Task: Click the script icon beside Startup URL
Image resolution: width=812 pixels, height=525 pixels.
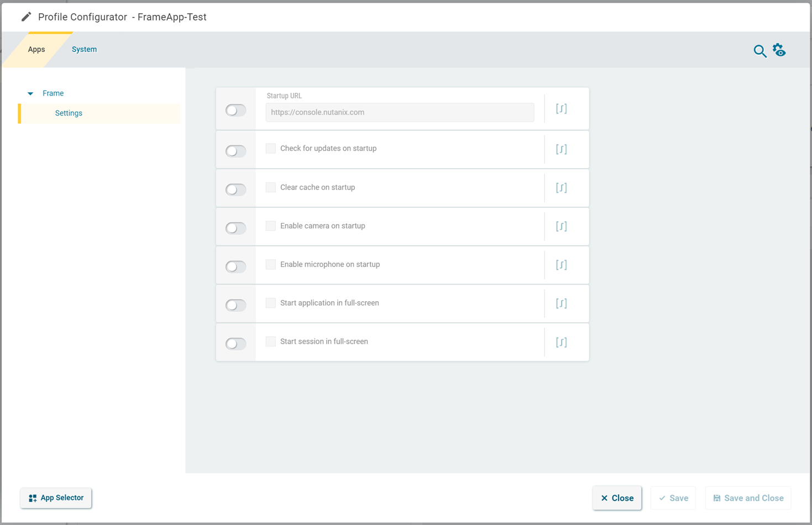Action: coord(561,108)
